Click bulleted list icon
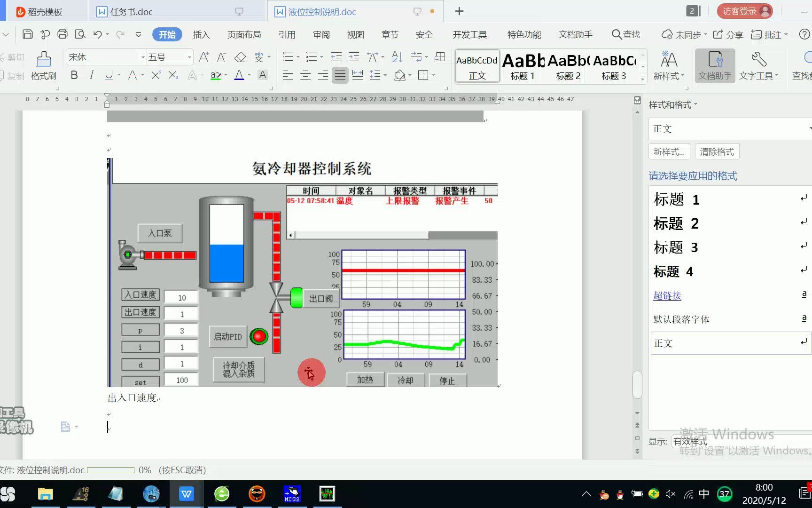This screenshot has width=812, height=508. (288, 57)
